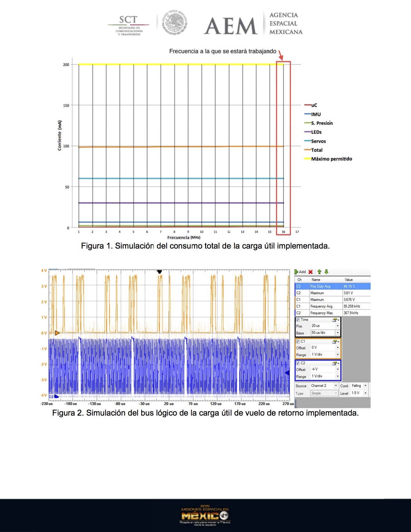Click the 270 us time axis label
The image size is (411, 532).
click(288, 404)
